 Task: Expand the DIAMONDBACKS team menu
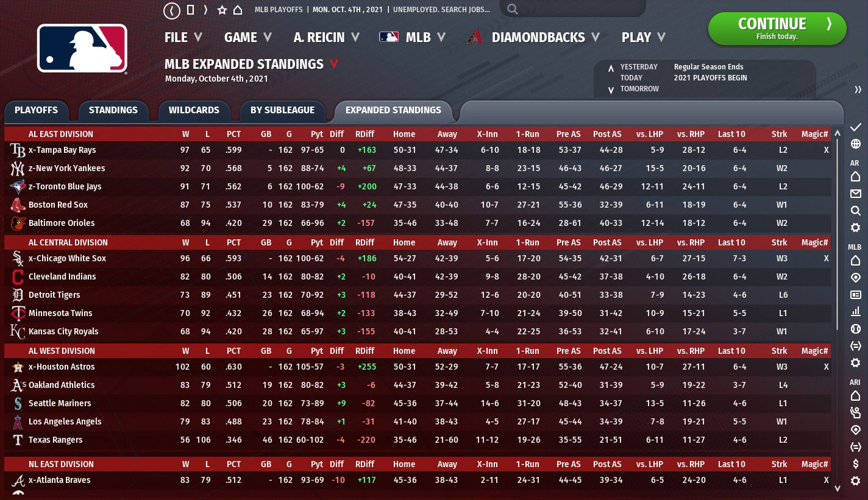click(x=533, y=37)
